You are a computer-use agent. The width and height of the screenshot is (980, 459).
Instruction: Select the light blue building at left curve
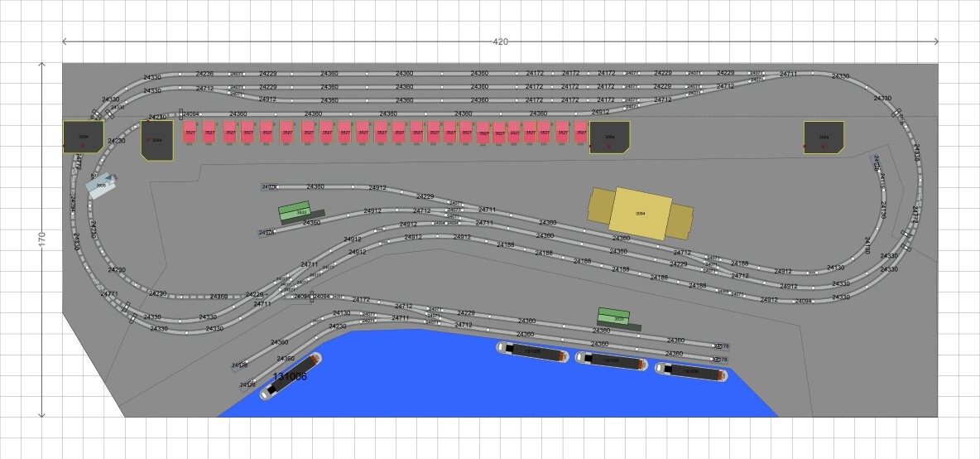[x=103, y=185]
